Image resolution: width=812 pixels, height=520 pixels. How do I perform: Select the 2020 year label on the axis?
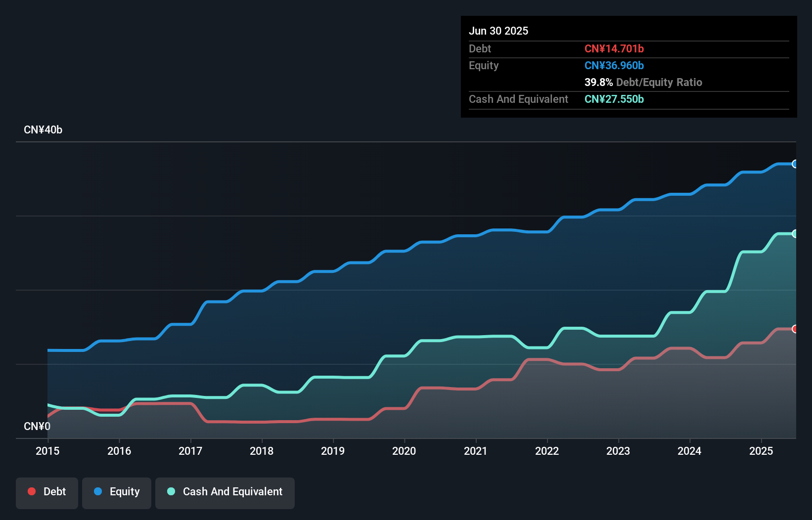coord(404,451)
